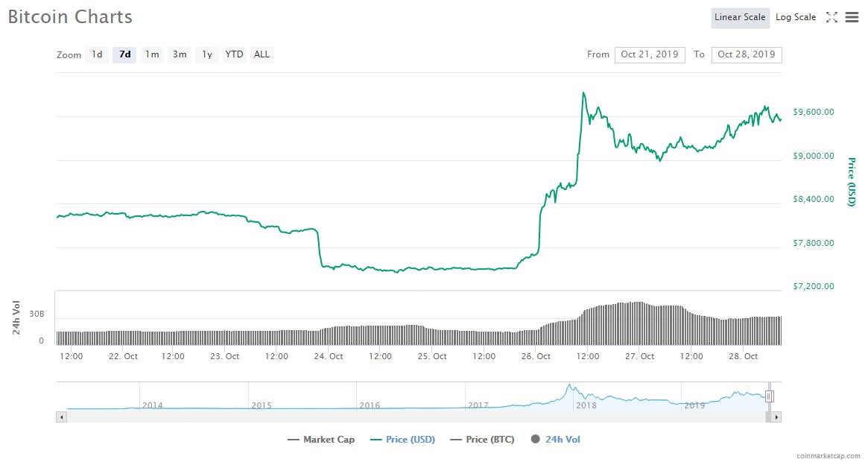Click the 30B volume axis label

(37, 314)
